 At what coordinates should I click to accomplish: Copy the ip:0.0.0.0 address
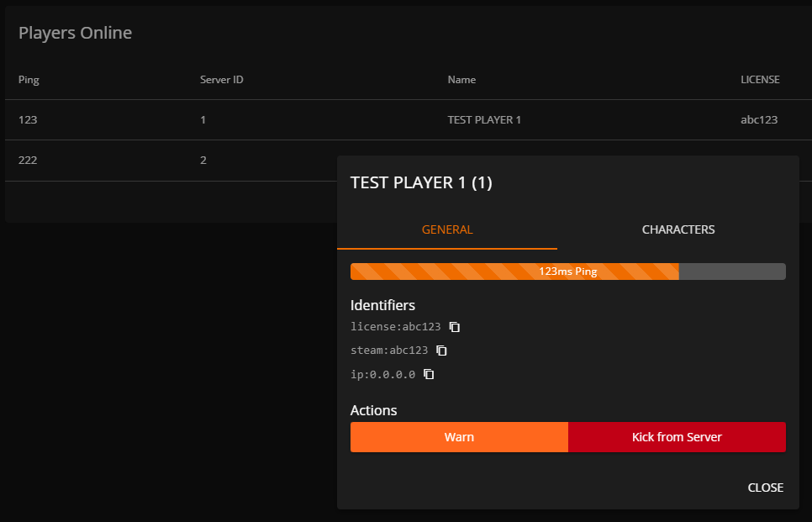click(x=429, y=374)
